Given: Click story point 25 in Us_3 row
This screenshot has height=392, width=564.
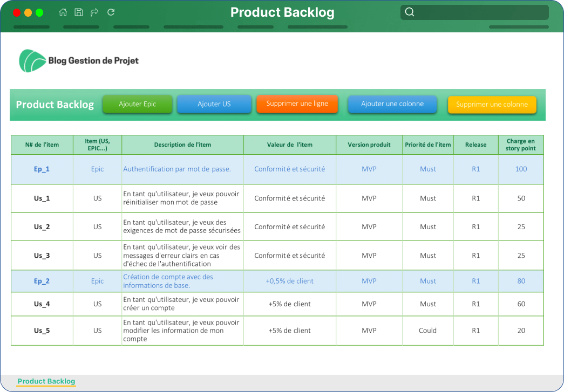Looking at the screenshot, I should 521,256.
